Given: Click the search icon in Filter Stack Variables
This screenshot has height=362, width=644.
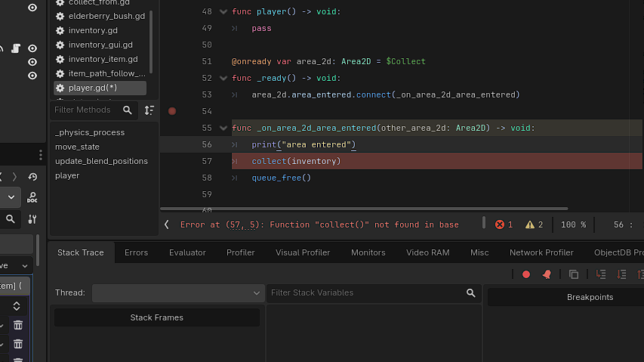Looking at the screenshot, I should coord(471,293).
